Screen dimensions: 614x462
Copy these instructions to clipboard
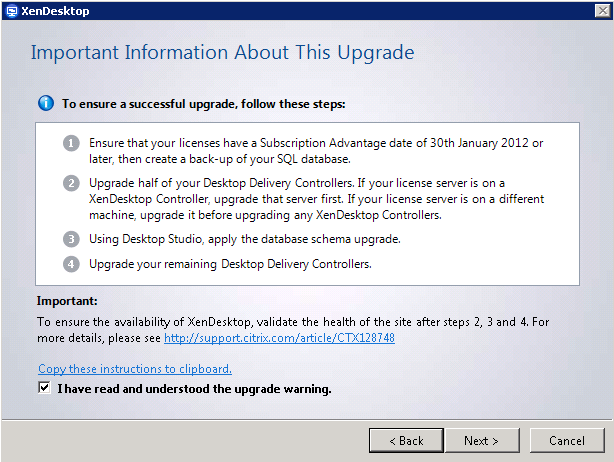point(134,369)
